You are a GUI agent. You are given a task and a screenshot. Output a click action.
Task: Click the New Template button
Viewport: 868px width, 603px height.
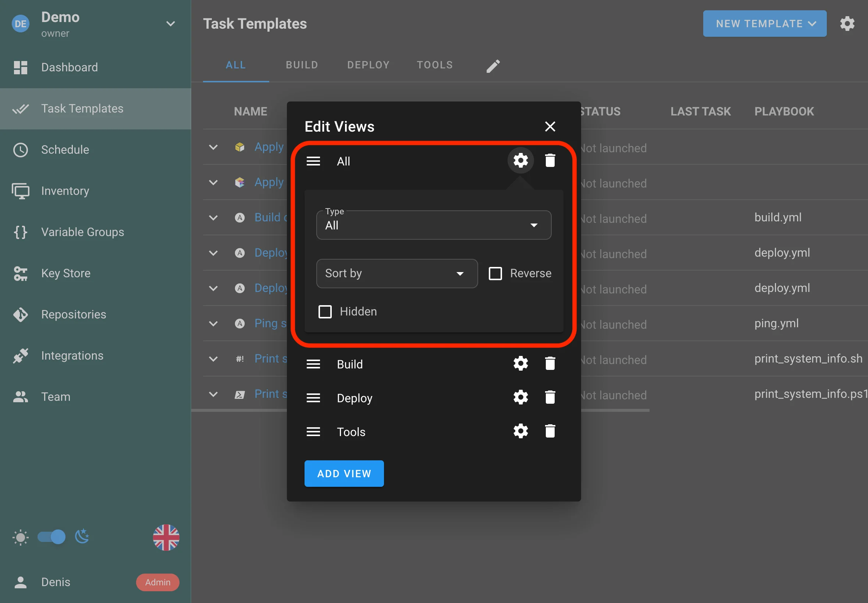coord(764,24)
